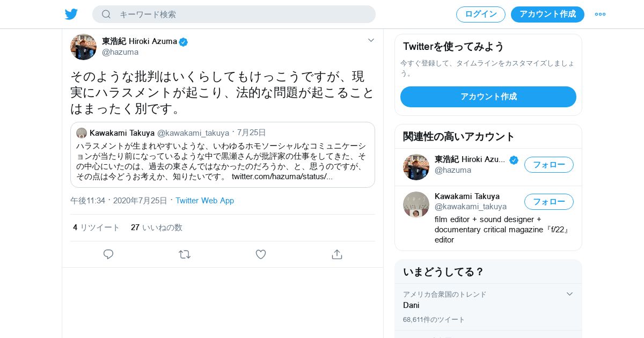Viewport: 644px width, 338px height.
Task: Expand the tweet options chevron
Action: pyautogui.click(x=371, y=40)
